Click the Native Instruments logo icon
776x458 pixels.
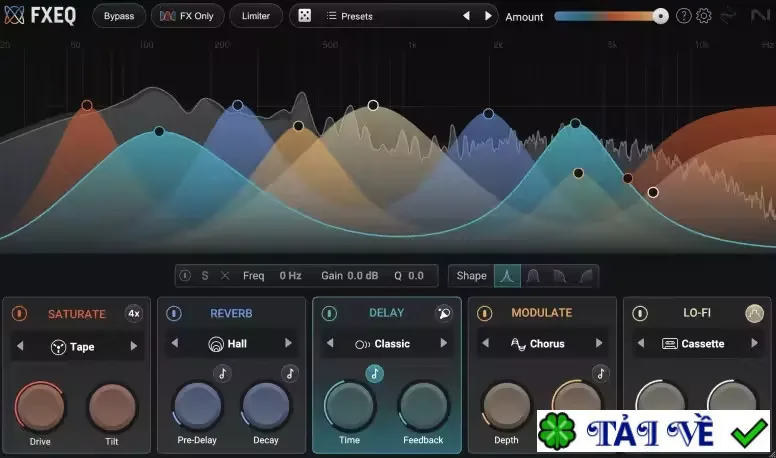[x=760, y=16]
